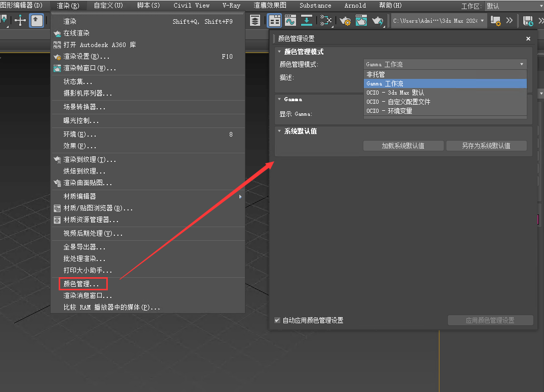Close the 颜色管理设置 dialog
Viewport: 544px width, 392px height.
click(528, 39)
